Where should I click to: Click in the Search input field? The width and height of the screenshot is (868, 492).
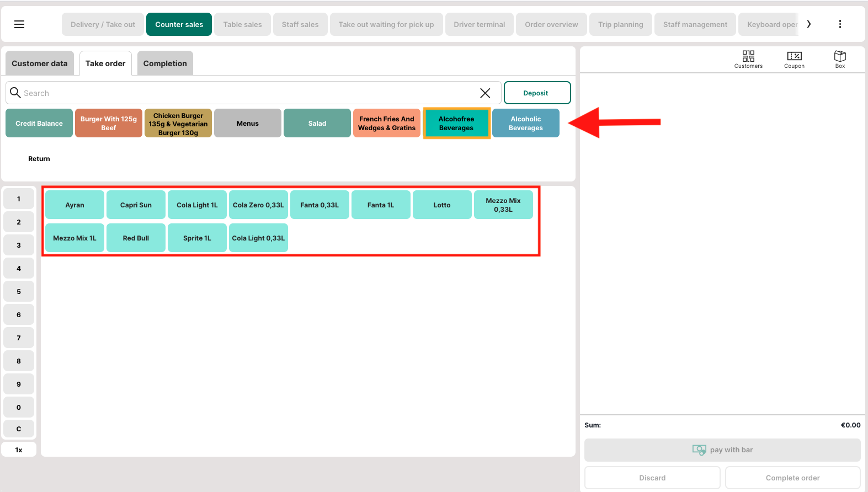point(248,93)
